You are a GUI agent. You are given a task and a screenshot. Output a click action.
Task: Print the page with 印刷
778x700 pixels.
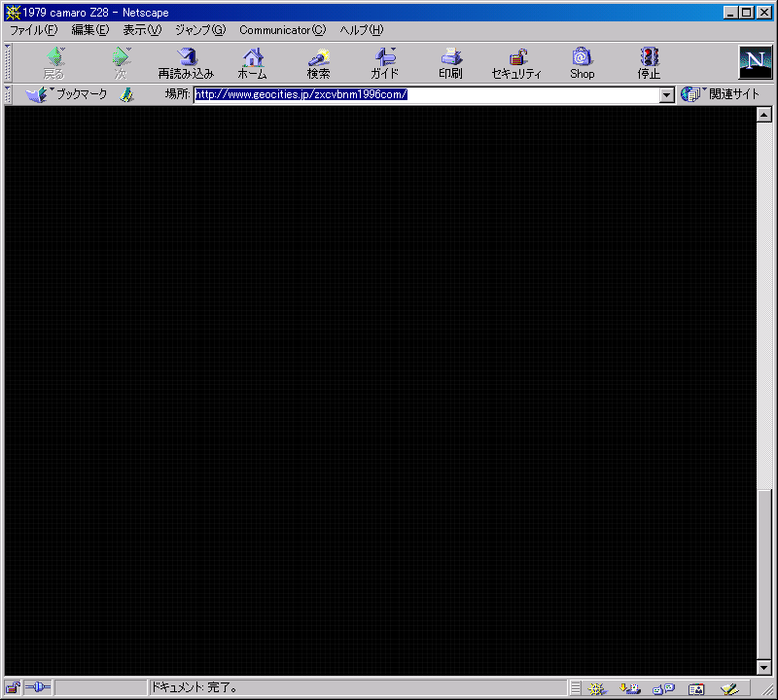[450, 63]
